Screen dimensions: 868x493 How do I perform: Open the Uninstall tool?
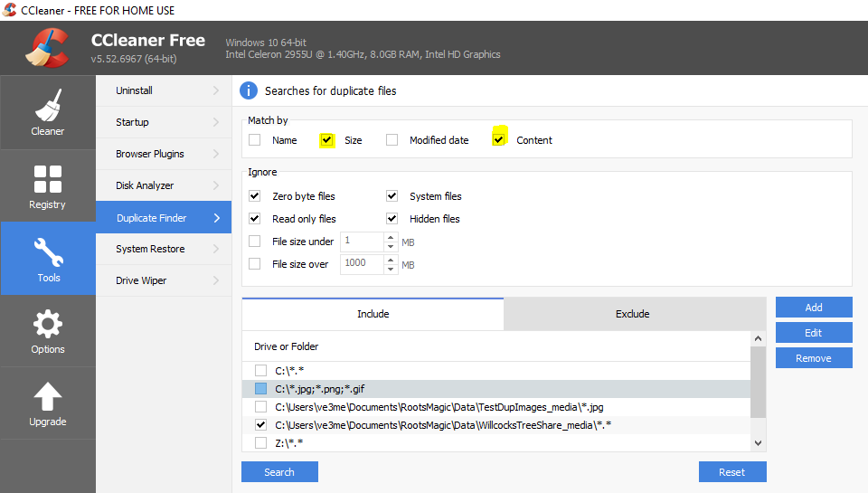click(164, 90)
